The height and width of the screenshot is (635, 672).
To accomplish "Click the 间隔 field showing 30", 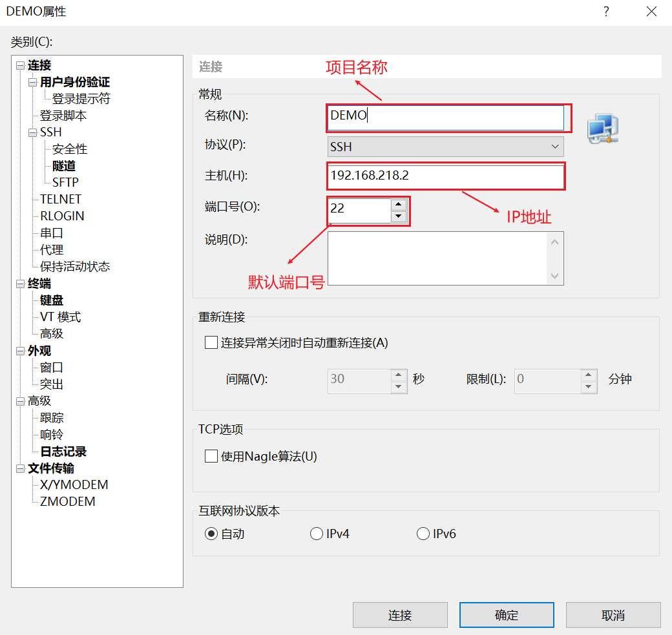I will click(359, 381).
